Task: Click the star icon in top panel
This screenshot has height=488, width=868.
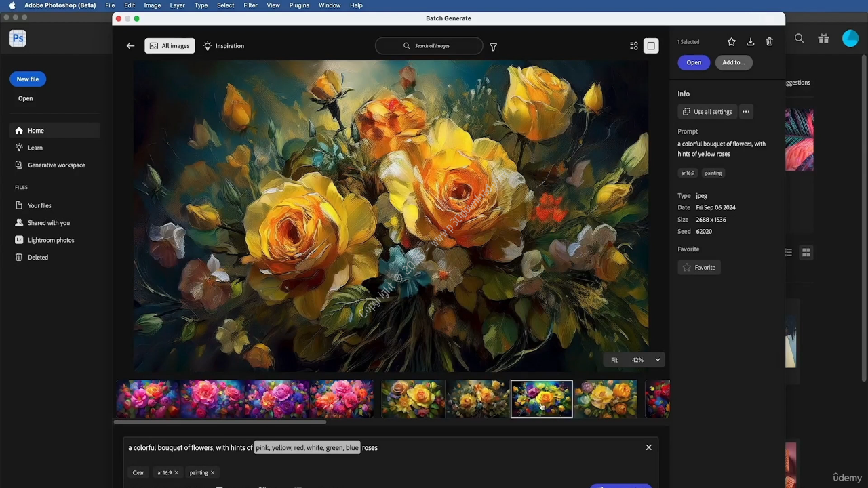Action: [731, 42]
